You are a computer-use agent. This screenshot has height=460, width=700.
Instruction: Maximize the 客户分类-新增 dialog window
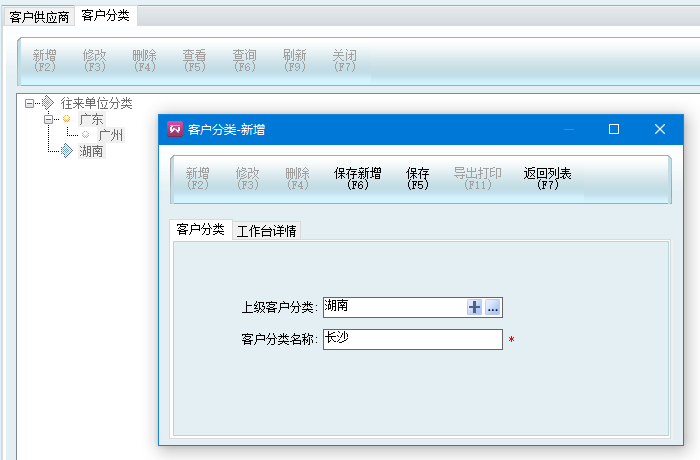614,129
